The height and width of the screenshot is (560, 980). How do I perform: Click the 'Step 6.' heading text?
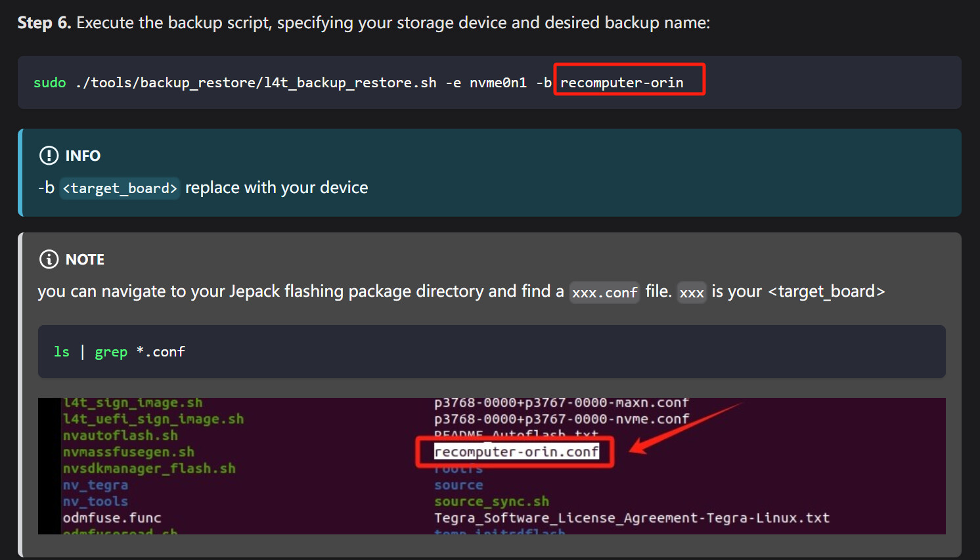click(44, 23)
